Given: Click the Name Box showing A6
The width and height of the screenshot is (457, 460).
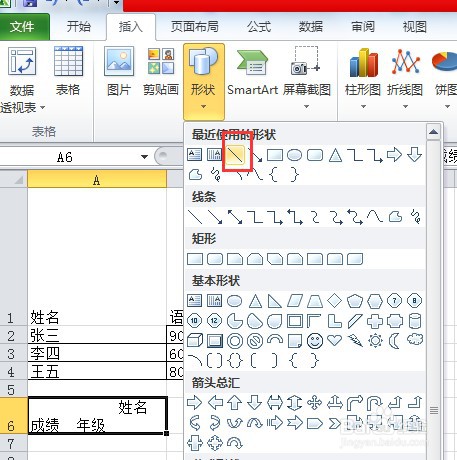Looking at the screenshot, I should 65,157.
